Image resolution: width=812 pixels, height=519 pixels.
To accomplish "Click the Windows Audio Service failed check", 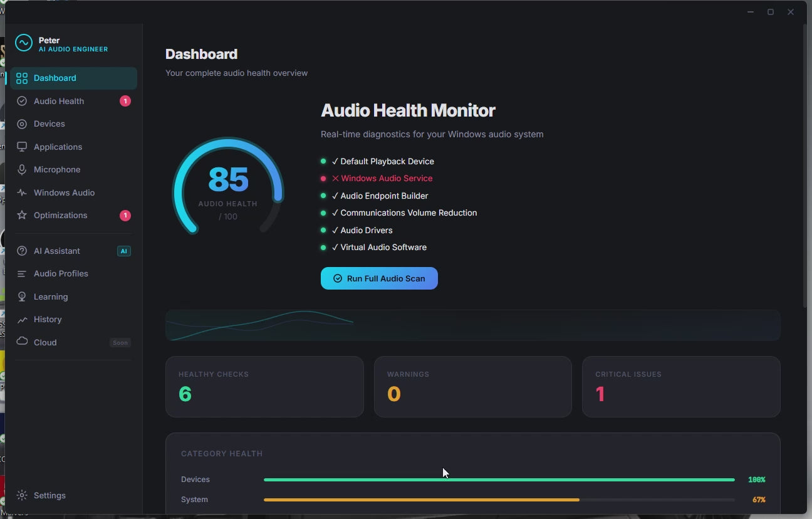I will pos(377,179).
